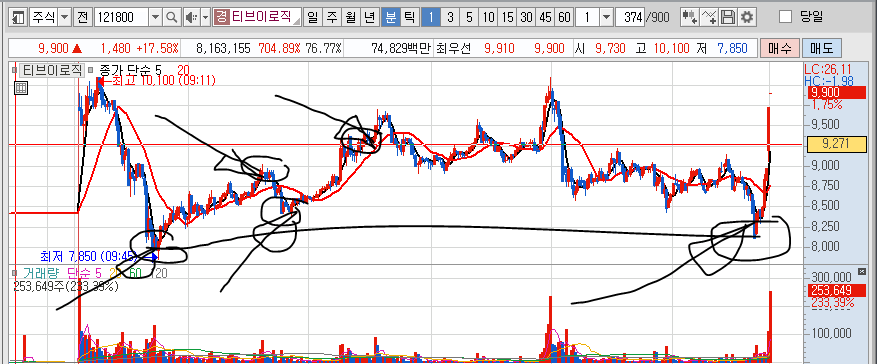Click the add line indicator icon
The width and height of the screenshot is (877, 364).
pos(709,18)
